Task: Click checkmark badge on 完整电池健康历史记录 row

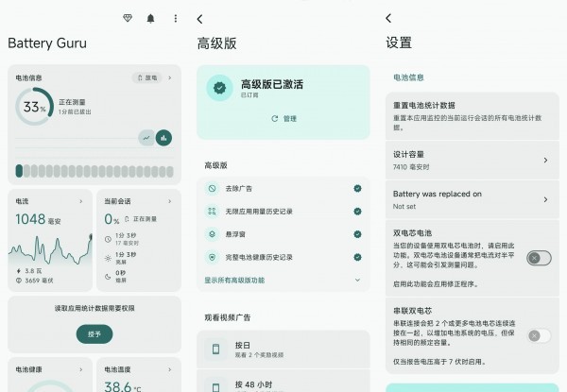Action: tap(357, 257)
